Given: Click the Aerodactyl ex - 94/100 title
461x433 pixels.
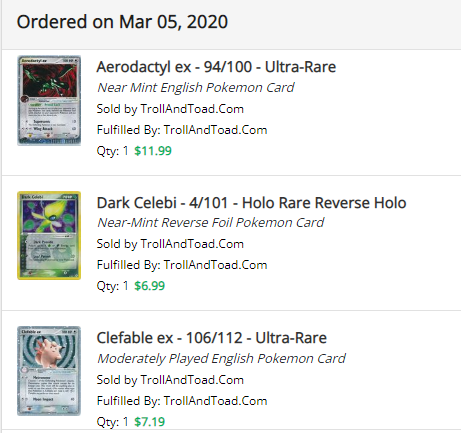Looking at the screenshot, I should tap(216, 67).
